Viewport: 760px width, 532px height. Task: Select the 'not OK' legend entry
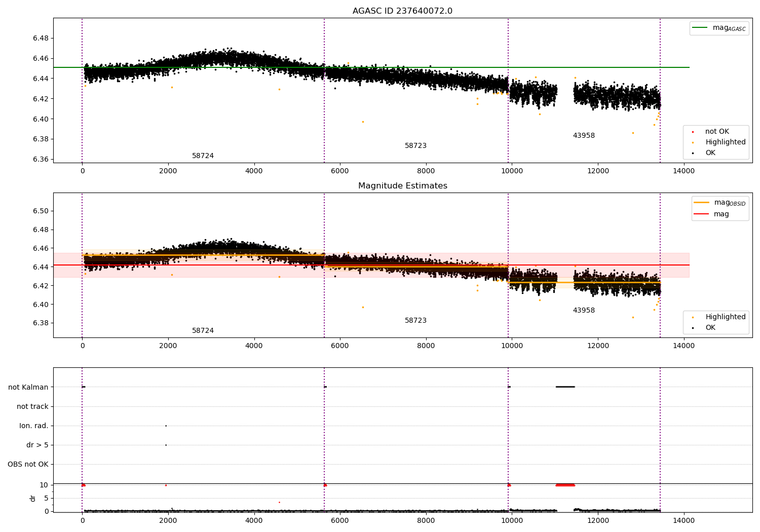point(717,132)
